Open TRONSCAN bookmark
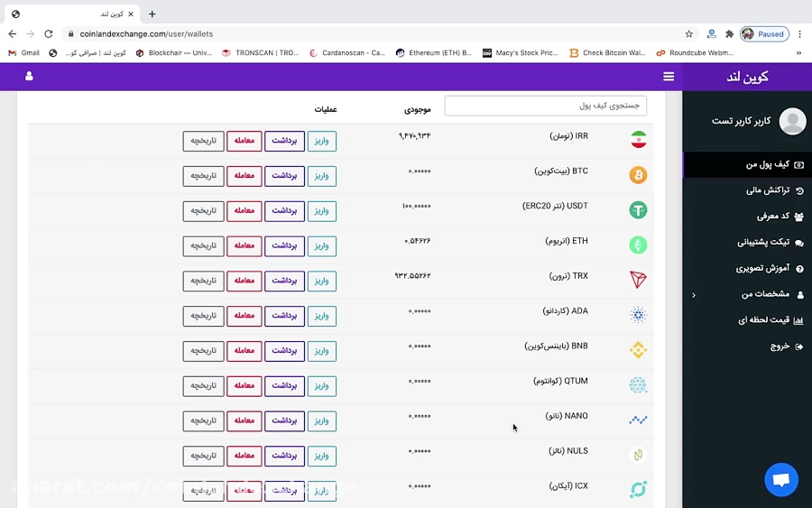Screen dimensions: 812x508 point(261,53)
